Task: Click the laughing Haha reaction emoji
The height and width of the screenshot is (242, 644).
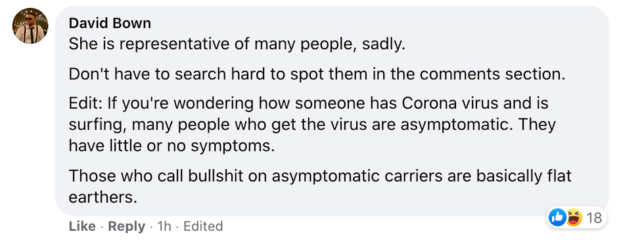Action: pos(574,217)
